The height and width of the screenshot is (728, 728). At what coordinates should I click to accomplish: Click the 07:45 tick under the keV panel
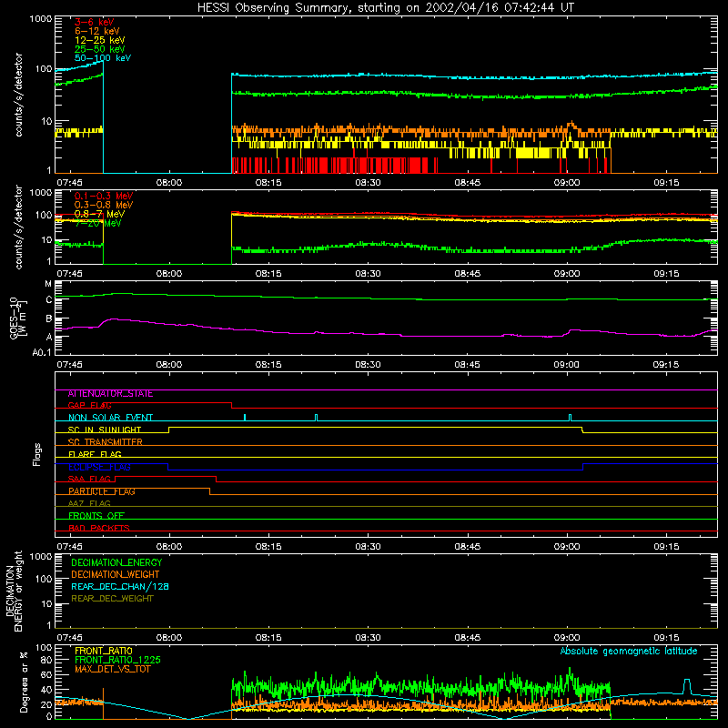point(70,183)
